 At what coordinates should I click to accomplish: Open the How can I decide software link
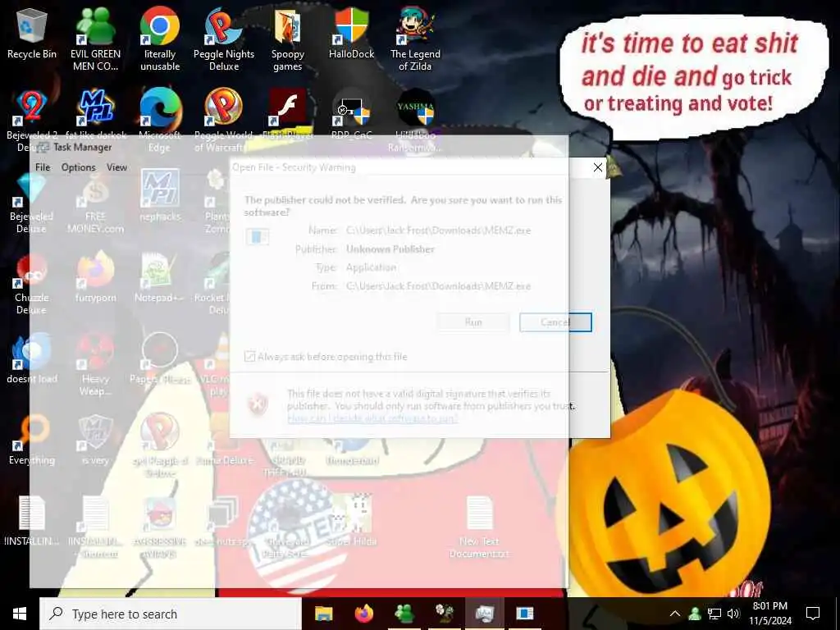tap(372, 418)
